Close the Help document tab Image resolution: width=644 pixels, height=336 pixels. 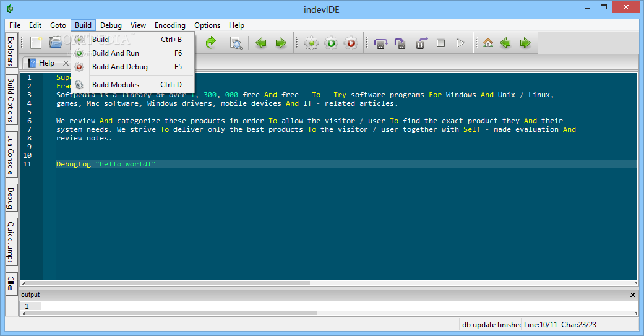[x=66, y=63]
